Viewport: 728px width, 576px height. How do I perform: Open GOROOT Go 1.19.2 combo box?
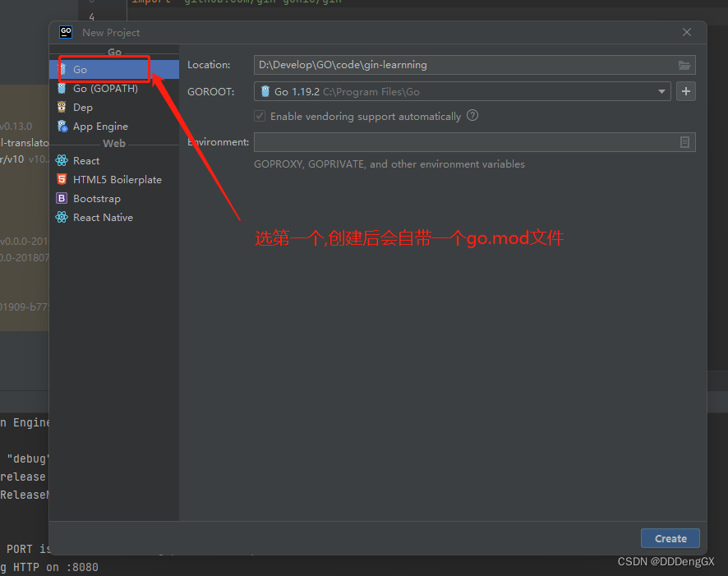pyautogui.click(x=462, y=91)
